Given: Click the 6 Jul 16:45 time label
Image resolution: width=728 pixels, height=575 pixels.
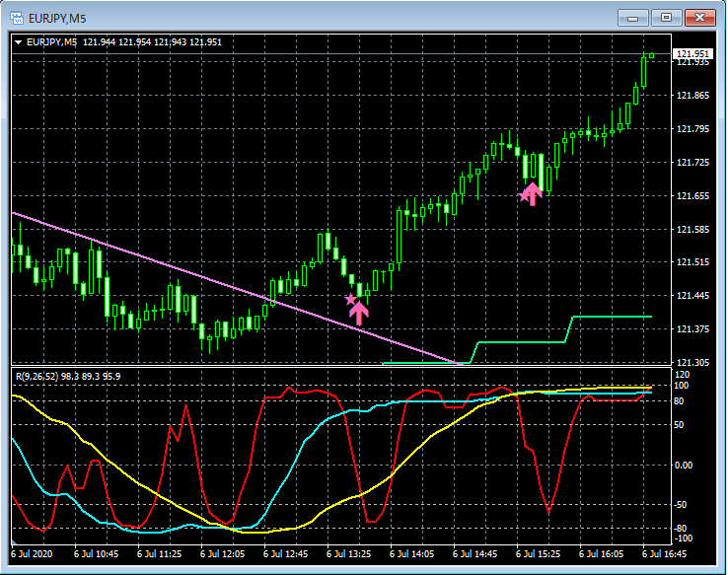Looking at the screenshot, I should 664,554.
